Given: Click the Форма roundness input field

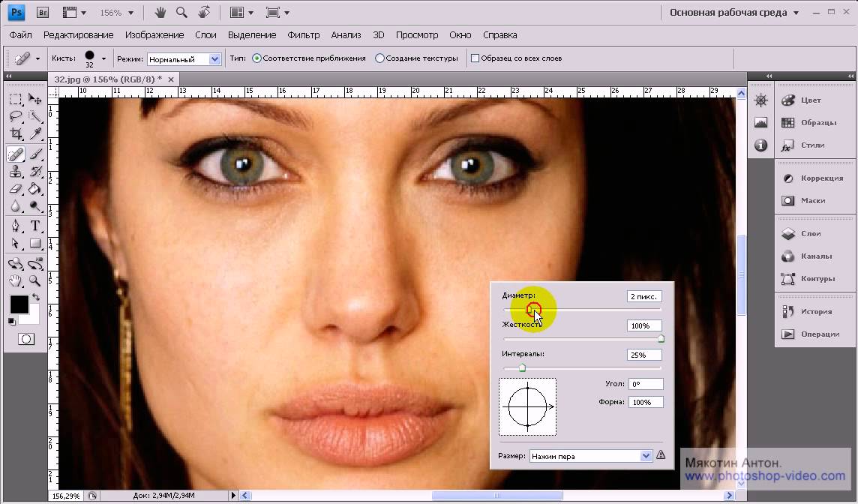Looking at the screenshot, I should [646, 402].
